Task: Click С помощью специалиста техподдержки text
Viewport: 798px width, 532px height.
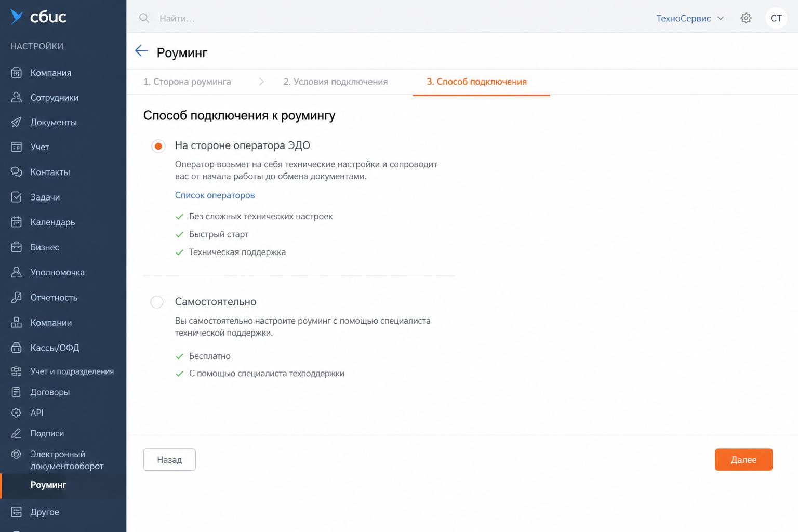Action: point(267,374)
